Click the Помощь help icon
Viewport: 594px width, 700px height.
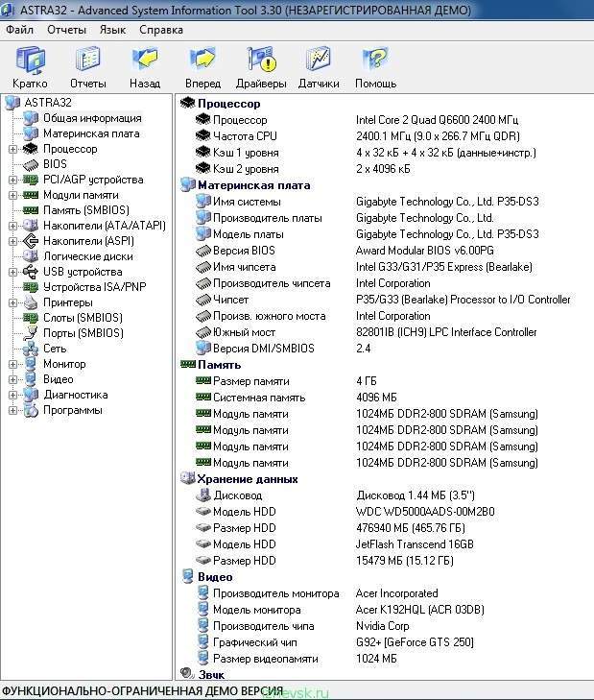375,59
